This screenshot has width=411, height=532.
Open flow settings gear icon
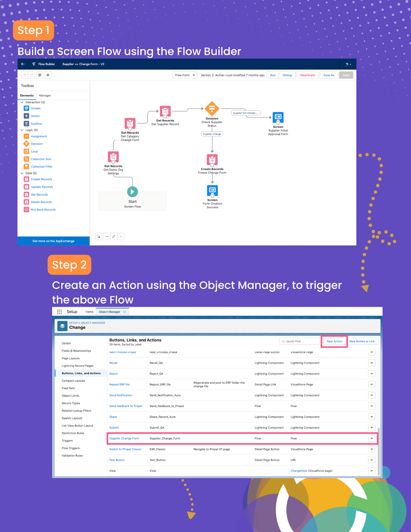click(x=48, y=75)
